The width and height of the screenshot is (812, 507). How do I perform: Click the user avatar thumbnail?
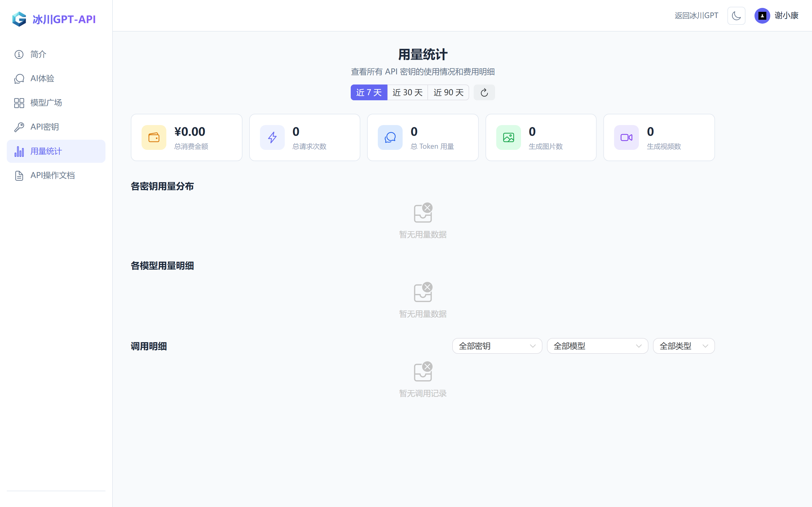click(x=762, y=15)
